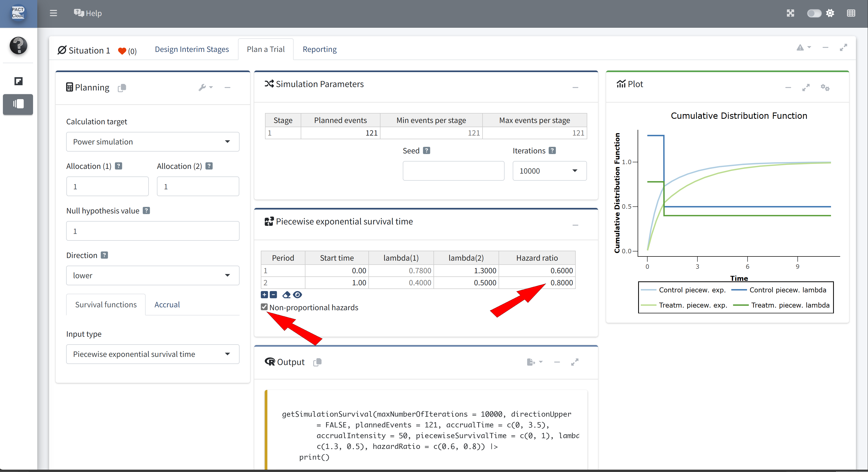Click the hamburger menu icon

(53, 13)
